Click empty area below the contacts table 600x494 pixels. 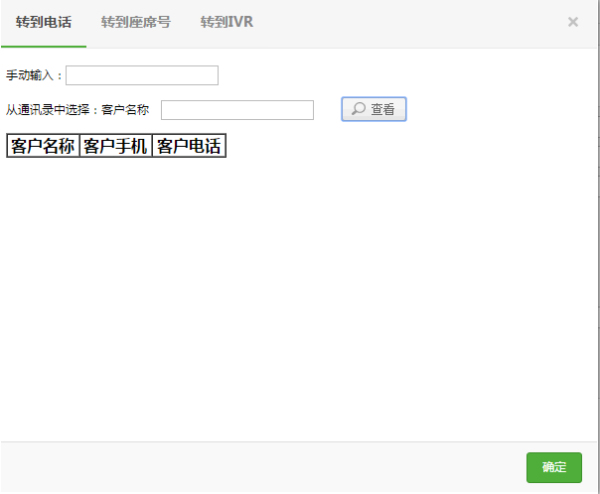coord(300,300)
